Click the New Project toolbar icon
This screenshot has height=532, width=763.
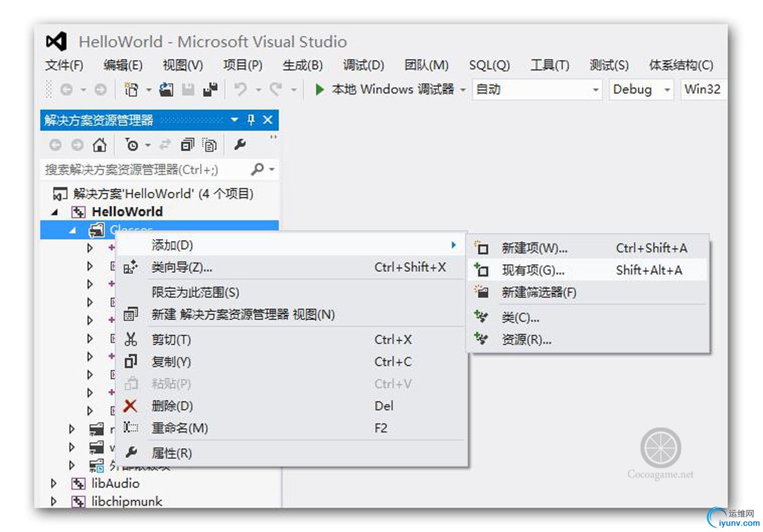(x=131, y=89)
